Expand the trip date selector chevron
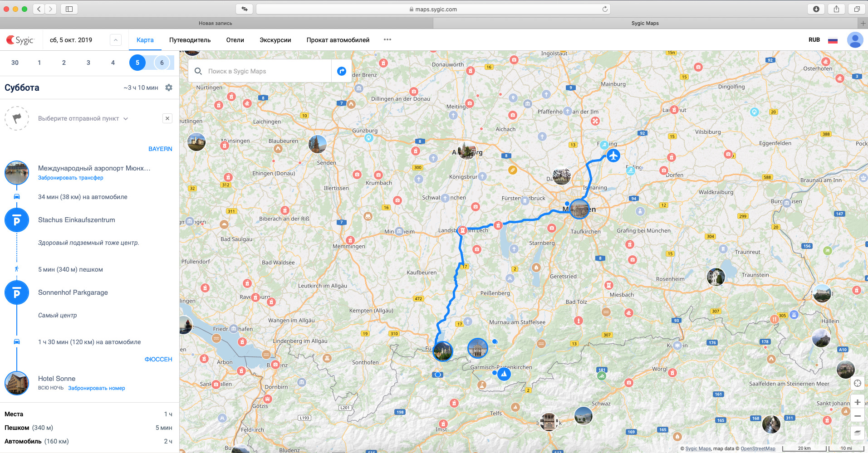The width and height of the screenshot is (868, 453). click(x=116, y=40)
